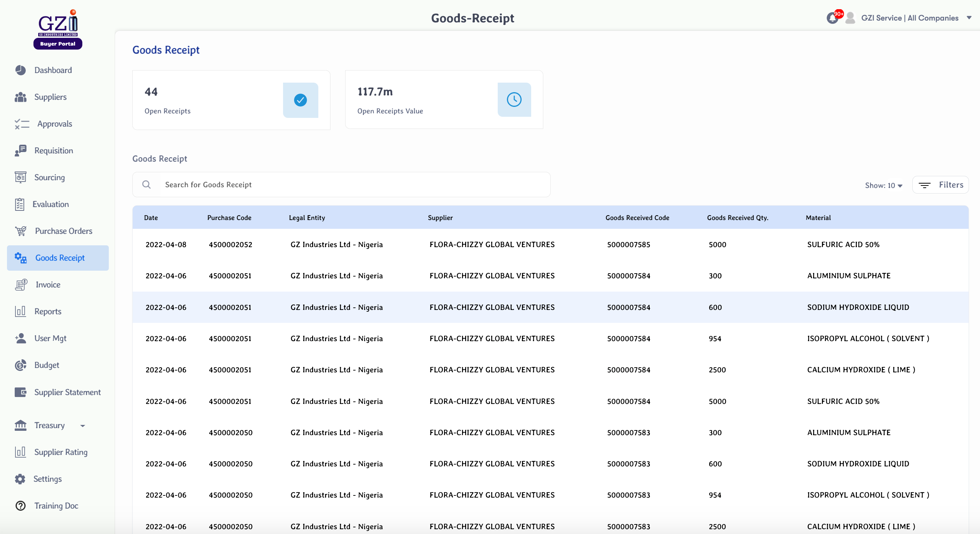Image resolution: width=980 pixels, height=534 pixels.
Task: Sort by the Date column header
Action: (x=151, y=217)
